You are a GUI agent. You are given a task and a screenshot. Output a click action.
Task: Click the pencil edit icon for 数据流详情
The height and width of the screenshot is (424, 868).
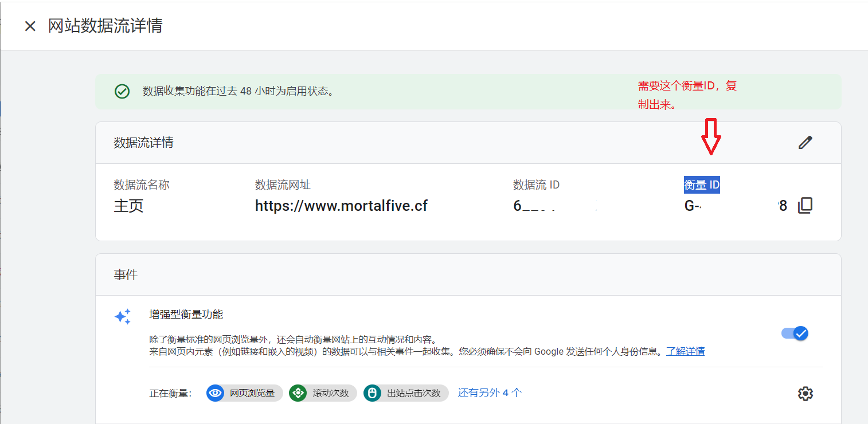click(806, 143)
